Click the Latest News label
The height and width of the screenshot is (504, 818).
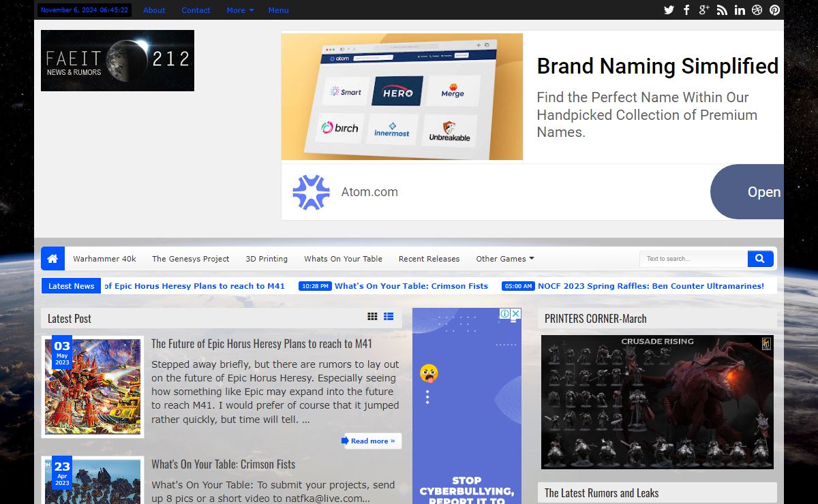[71, 286]
